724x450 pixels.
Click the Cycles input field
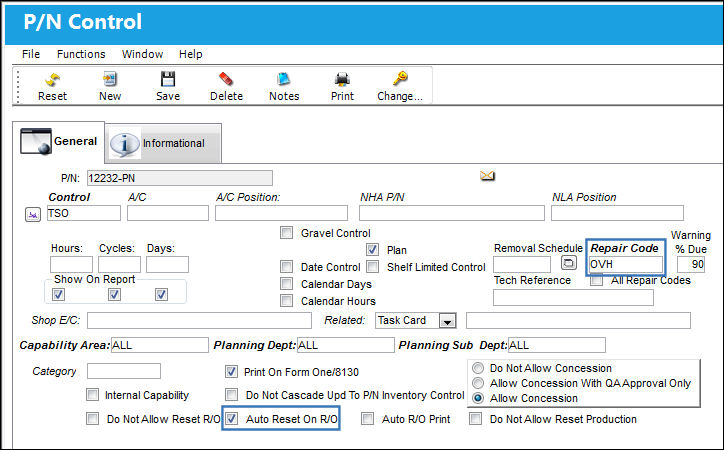pyautogui.click(x=119, y=264)
